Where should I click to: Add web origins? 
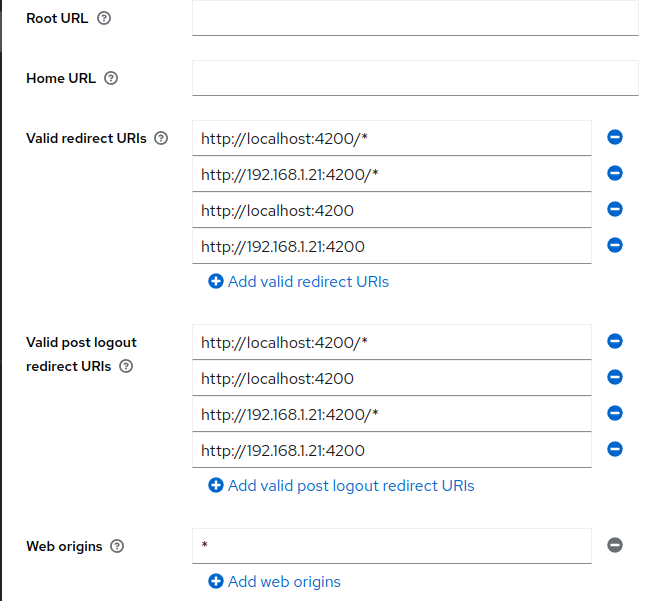pyautogui.click(x=274, y=582)
